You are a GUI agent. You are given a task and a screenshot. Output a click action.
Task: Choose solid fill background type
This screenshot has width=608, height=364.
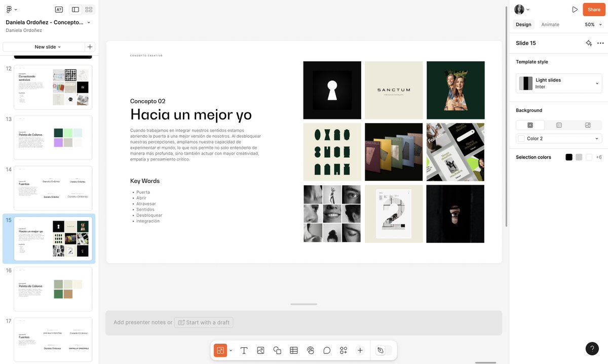point(530,125)
